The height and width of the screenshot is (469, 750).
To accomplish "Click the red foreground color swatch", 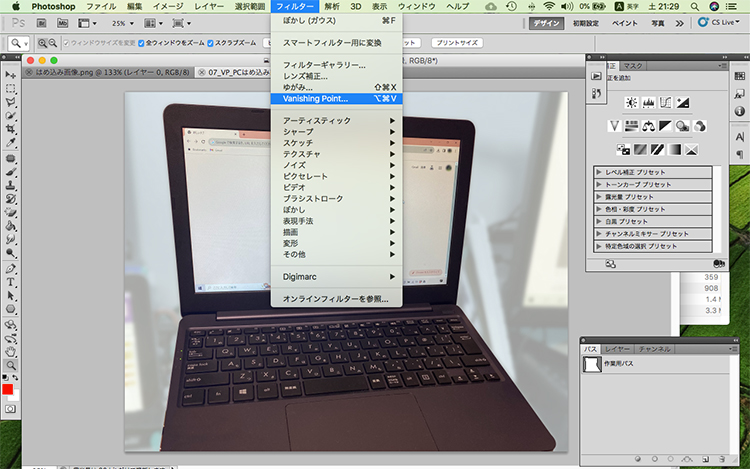I will click(7, 390).
